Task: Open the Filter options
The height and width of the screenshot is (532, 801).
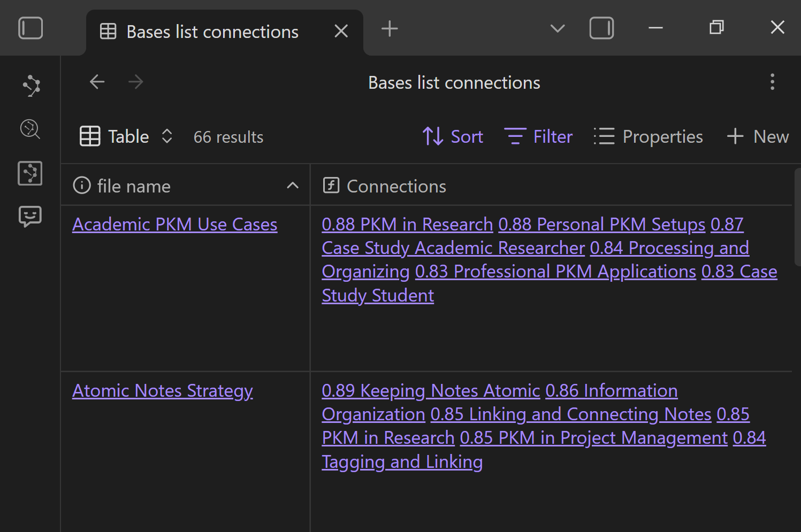Action: point(538,137)
